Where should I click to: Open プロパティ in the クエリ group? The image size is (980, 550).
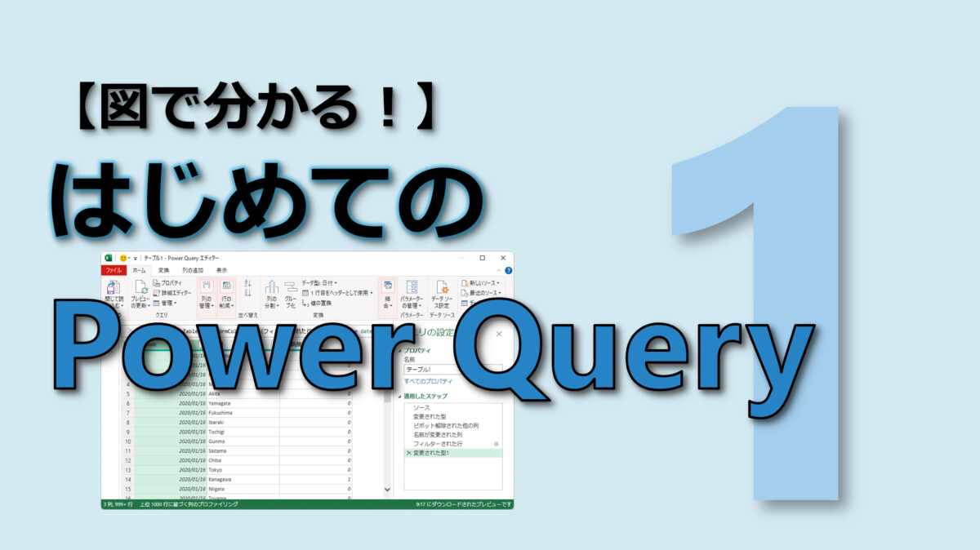(x=167, y=282)
